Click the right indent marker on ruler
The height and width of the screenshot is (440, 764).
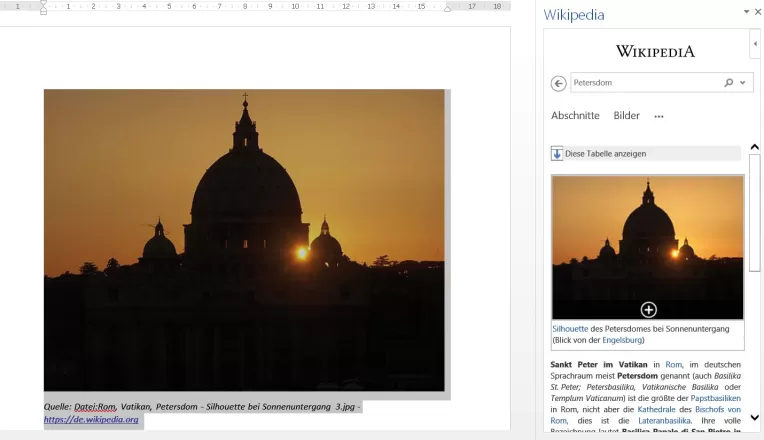click(x=447, y=8)
